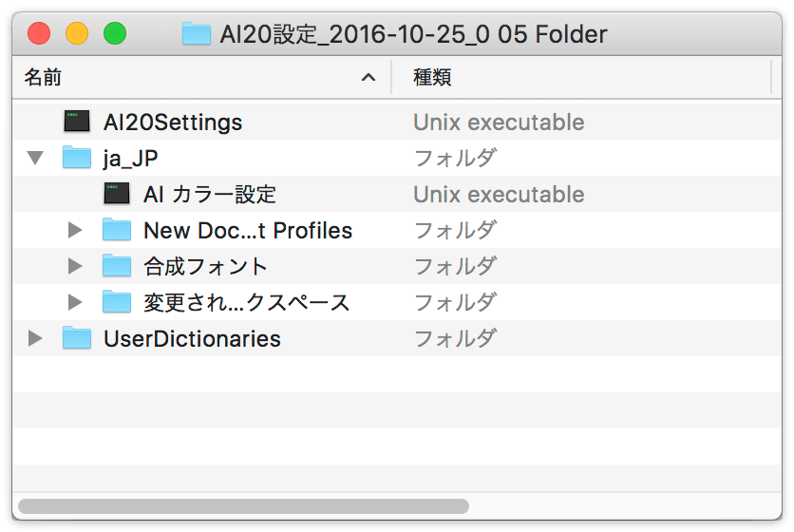Expand the UserDictionaries folder triangle
The image size is (794, 532).
pyautogui.click(x=35, y=338)
